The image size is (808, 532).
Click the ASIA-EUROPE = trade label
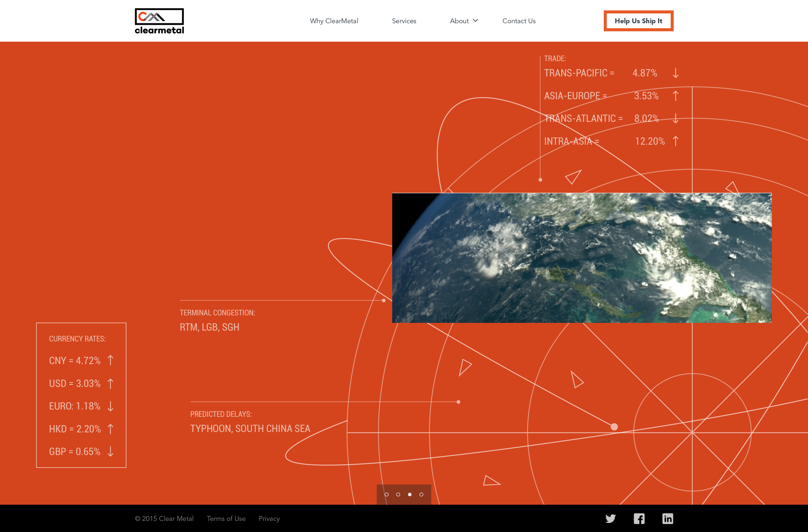pyautogui.click(x=575, y=96)
